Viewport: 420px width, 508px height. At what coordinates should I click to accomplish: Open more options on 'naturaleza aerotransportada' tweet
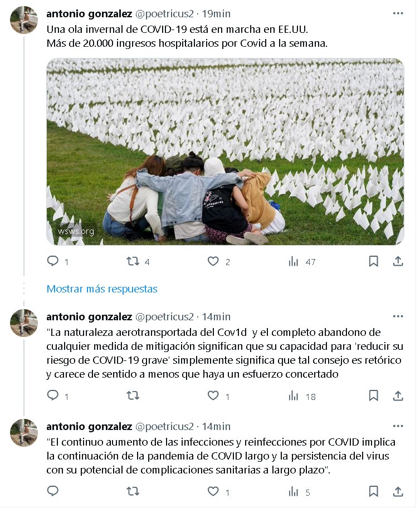point(398,316)
